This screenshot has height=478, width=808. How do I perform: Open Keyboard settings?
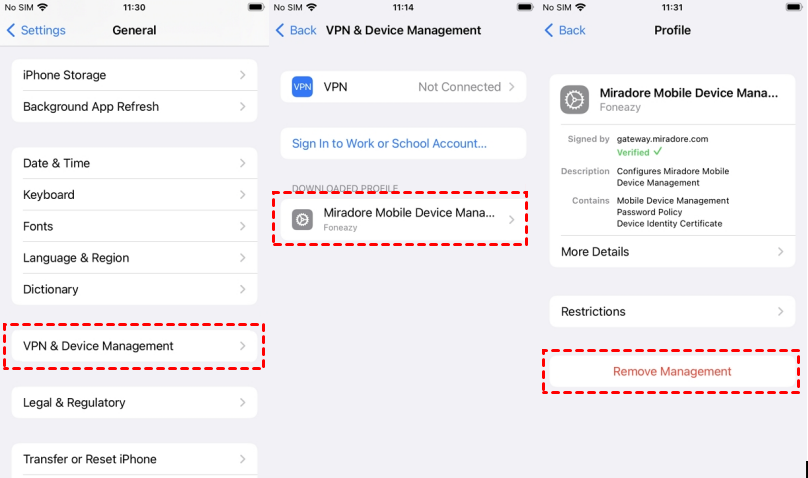134,195
